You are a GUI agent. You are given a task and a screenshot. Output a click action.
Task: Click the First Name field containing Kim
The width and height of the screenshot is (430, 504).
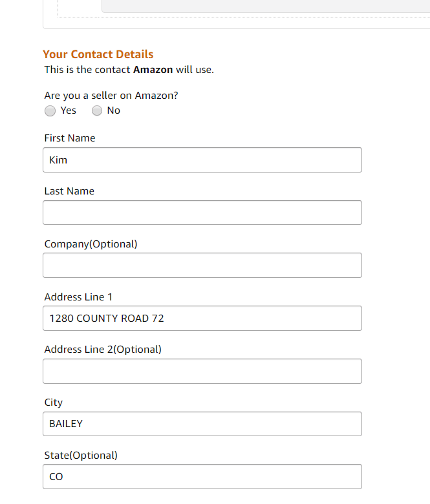[x=202, y=160]
